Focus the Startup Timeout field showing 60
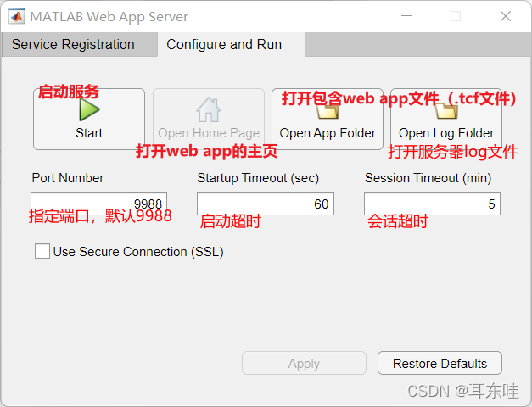532x407 pixels. (266, 203)
